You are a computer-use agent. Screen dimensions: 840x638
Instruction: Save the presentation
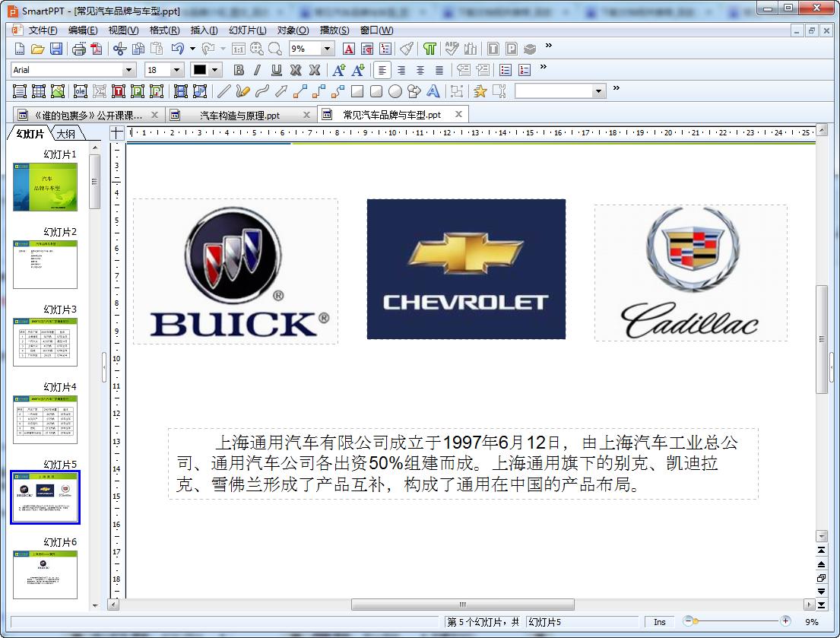pos(55,49)
